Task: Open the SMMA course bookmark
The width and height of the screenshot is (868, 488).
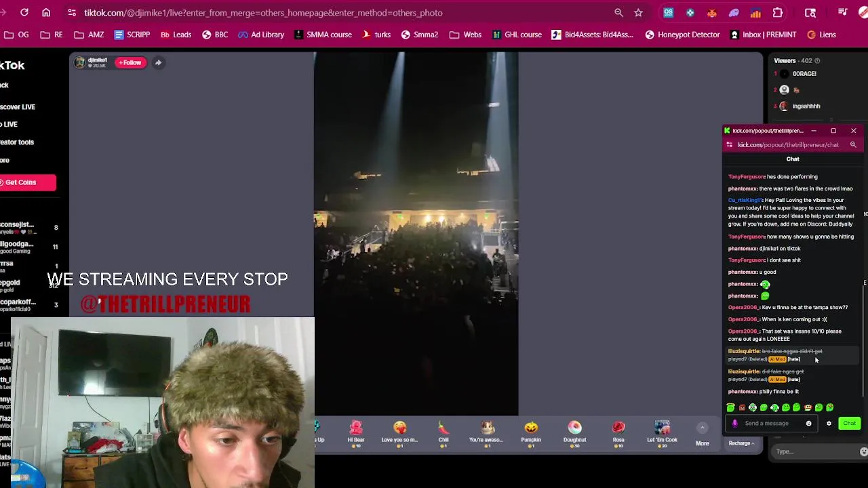Action: [323, 35]
